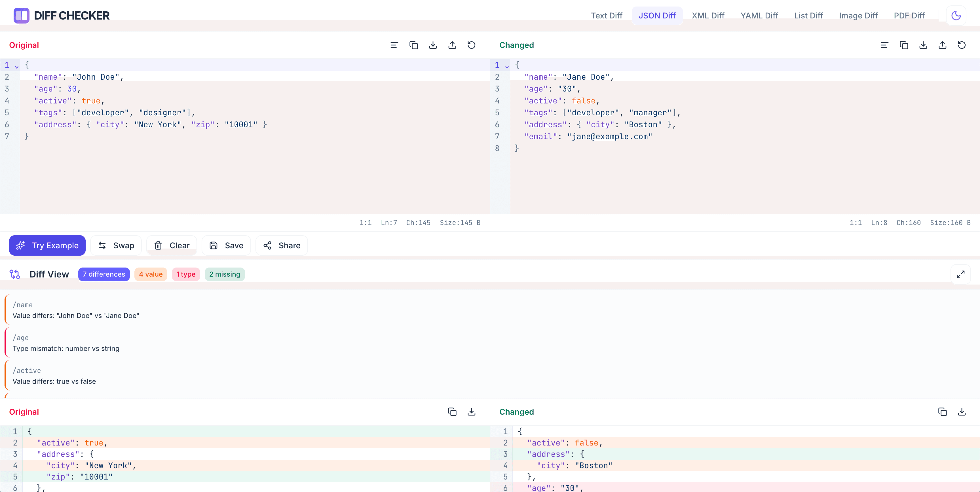This screenshot has height=492, width=980.
Task: Share the current diff comparison
Action: click(x=282, y=245)
